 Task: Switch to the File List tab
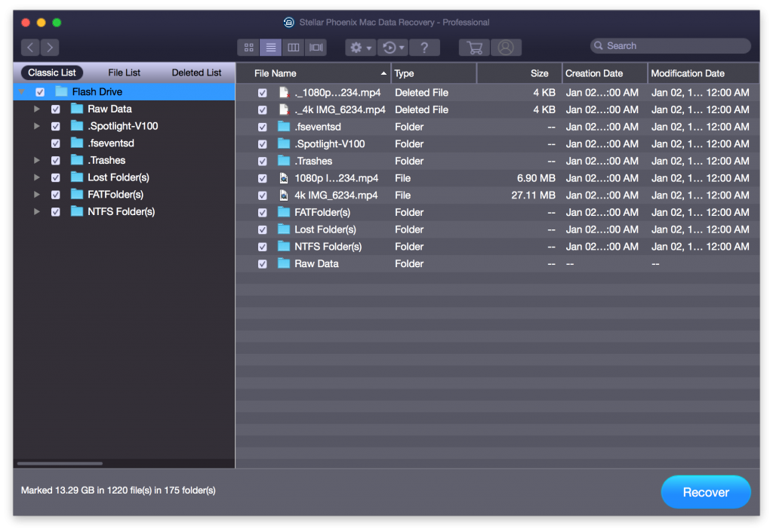tap(125, 72)
